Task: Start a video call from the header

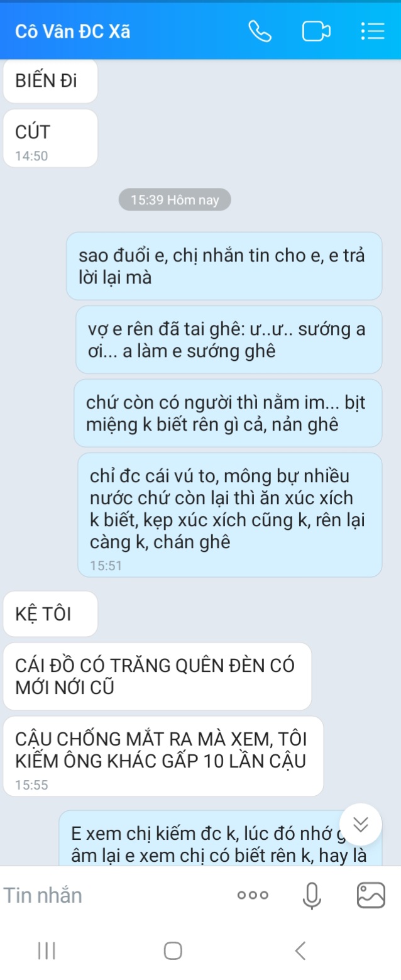Action: tap(316, 31)
